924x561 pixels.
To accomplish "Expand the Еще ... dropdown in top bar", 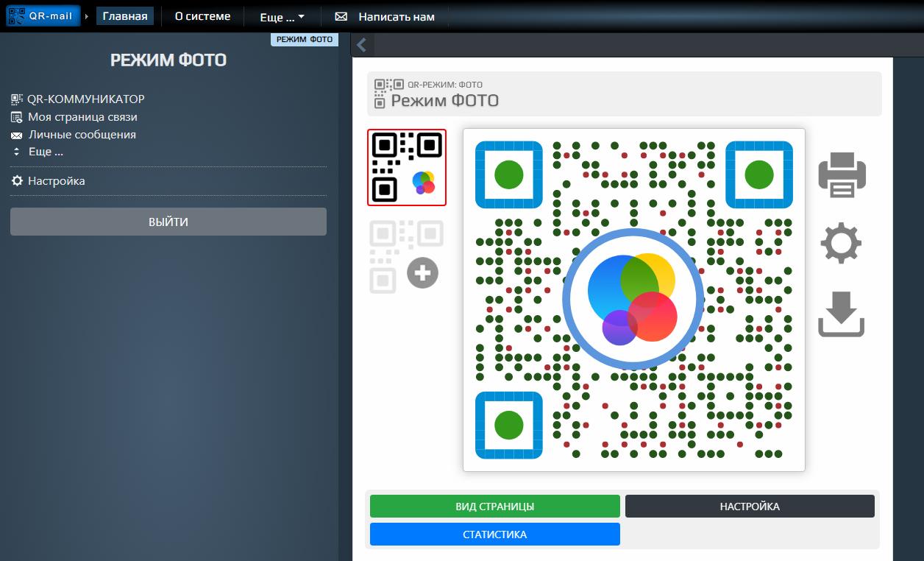I will click(282, 17).
